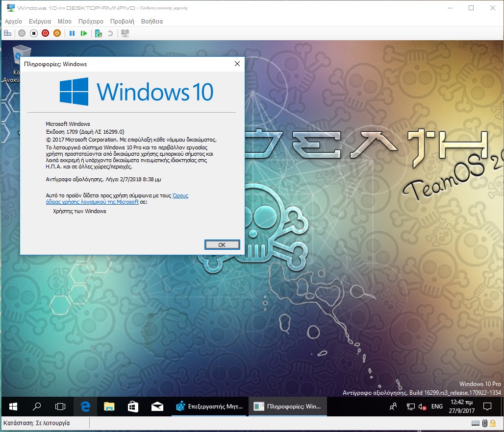This screenshot has height=432, width=504.
Task: Click the Windows 10 Pro desktop watermark text
Action: (480, 384)
